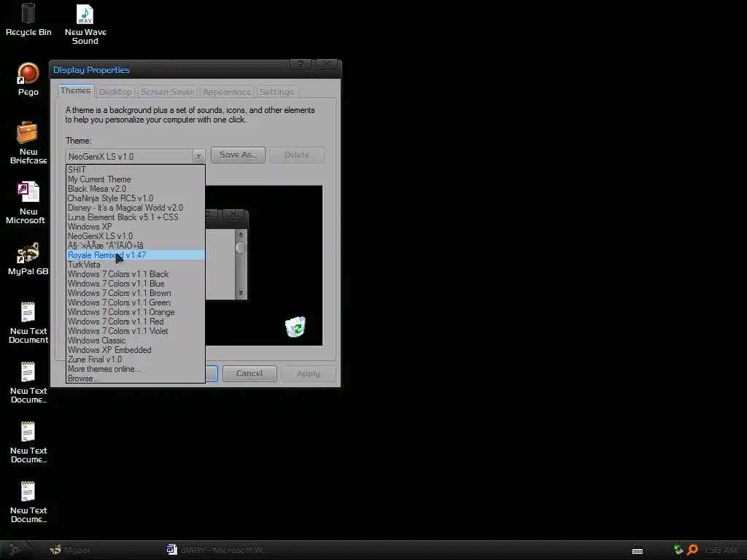Viewport: 747px width, 560px height.
Task: Click the Save As button
Action: click(238, 155)
